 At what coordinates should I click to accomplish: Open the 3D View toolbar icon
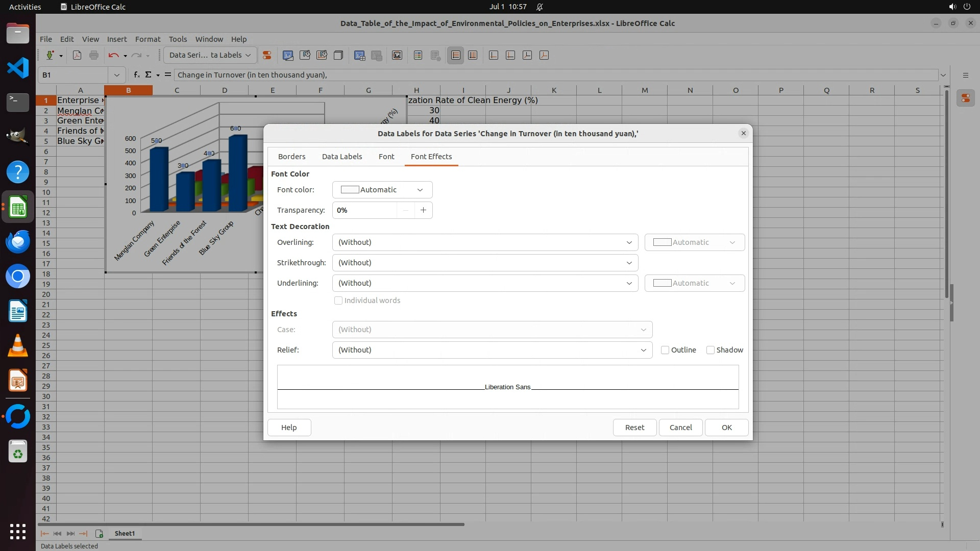[x=338, y=55]
